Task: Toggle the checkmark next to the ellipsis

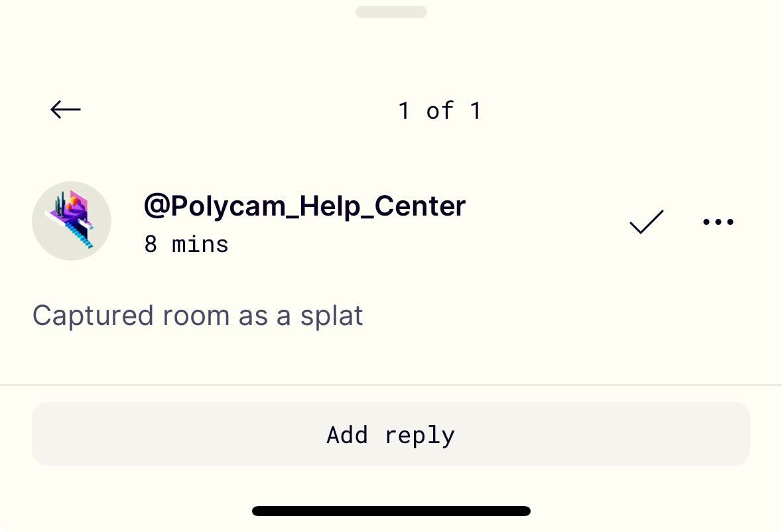Action: [x=646, y=222]
